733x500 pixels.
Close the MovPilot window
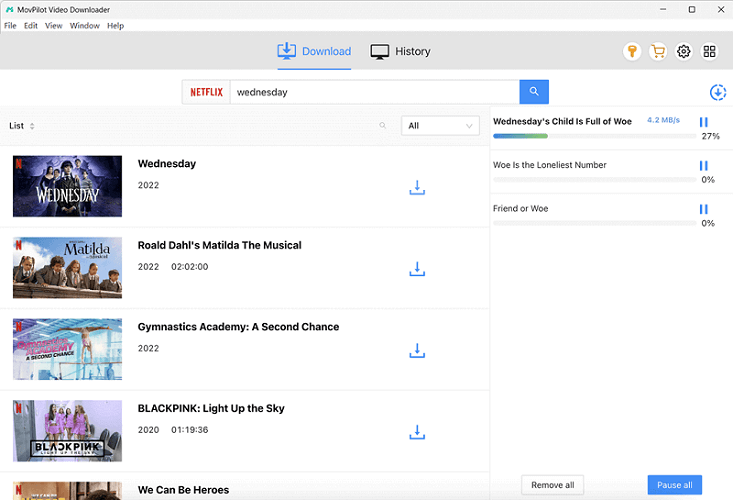pyautogui.click(x=721, y=9)
